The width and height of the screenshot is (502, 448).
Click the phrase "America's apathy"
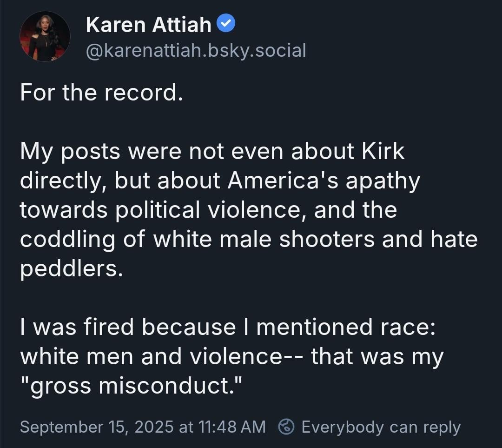[x=324, y=181]
